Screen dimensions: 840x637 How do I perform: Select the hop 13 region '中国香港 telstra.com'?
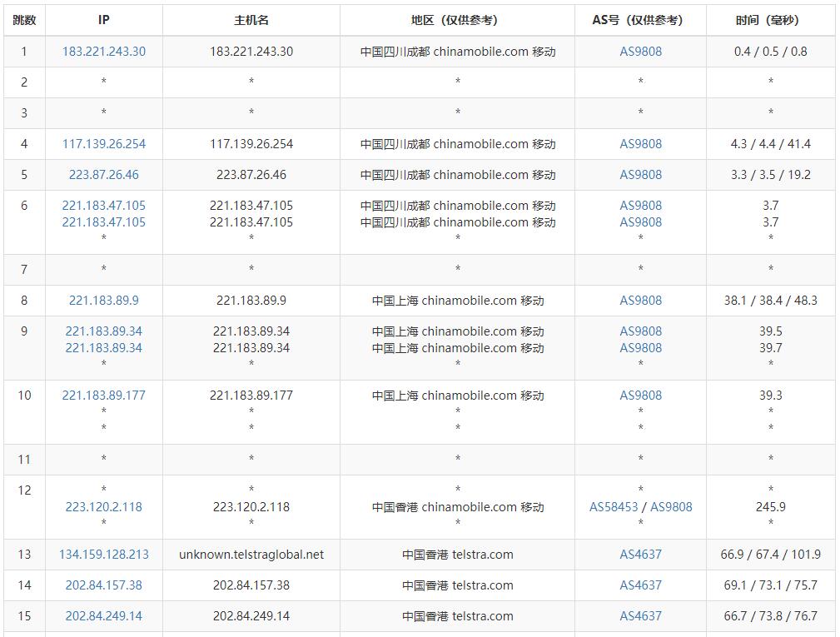458,555
